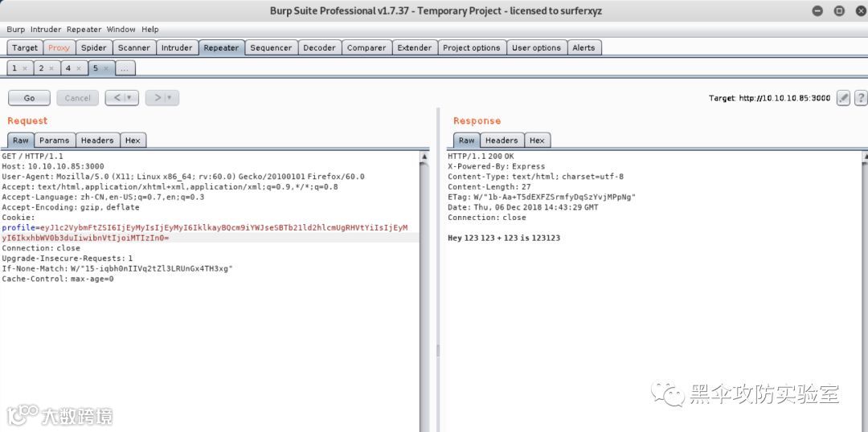Click the Cancel button
868x432 pixels.
coord(77,98)
